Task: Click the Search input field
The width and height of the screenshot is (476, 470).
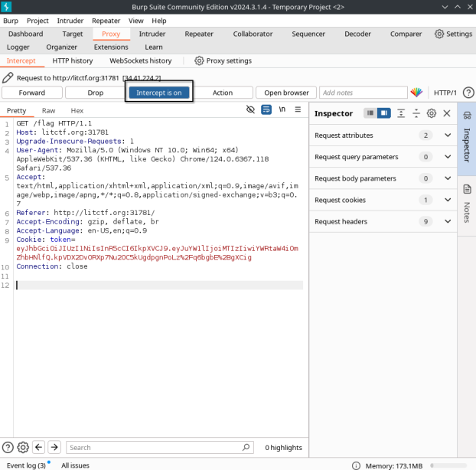Action: click(x=160, y=447)
